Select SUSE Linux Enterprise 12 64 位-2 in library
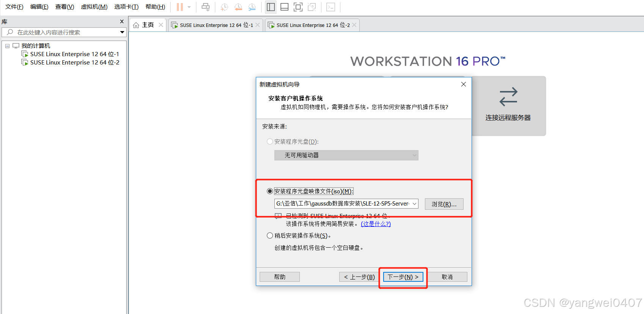The image size is (644, 314). [75, 63]
